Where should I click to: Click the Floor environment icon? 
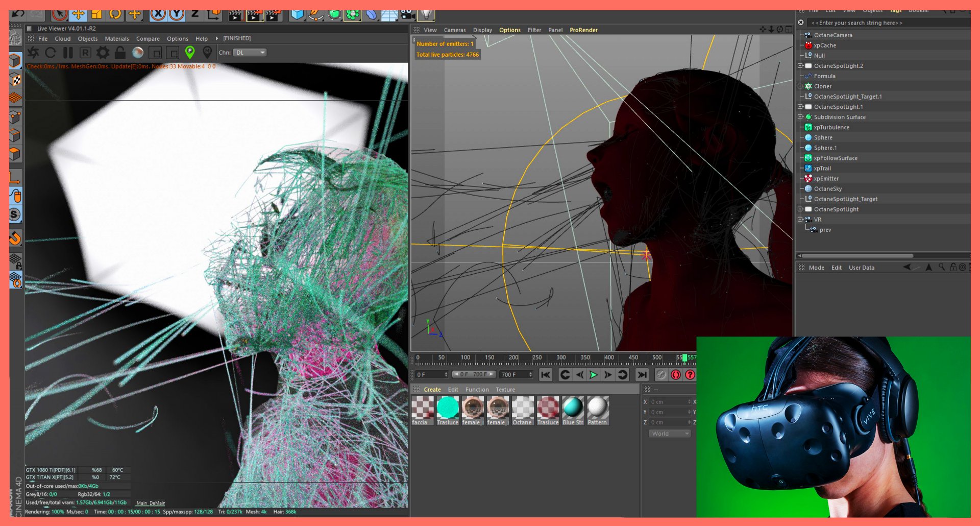(389, 15)
